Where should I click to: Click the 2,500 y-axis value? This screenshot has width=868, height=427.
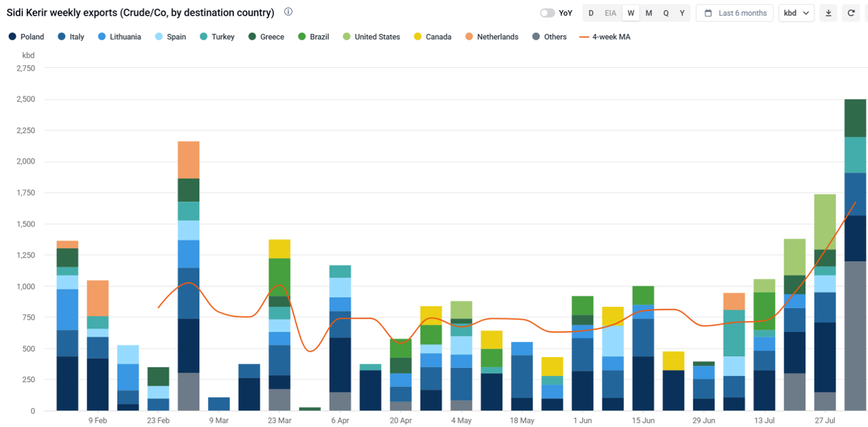coord(24,99)
